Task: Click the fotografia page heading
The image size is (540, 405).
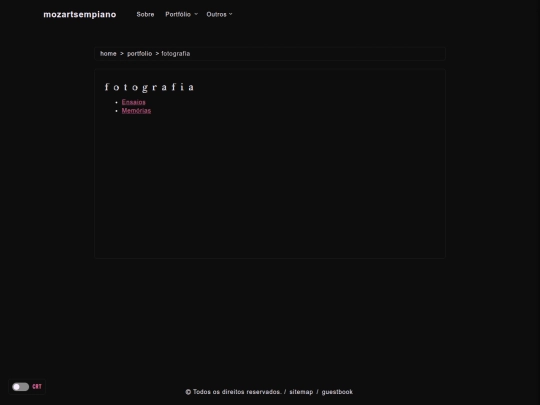Action: point(149,87)
